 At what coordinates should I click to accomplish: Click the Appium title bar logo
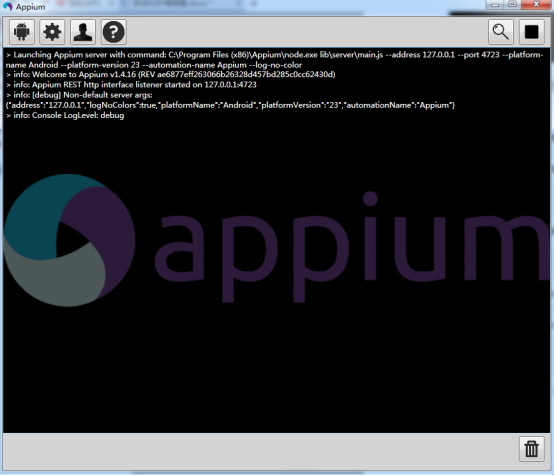point(7,6)
